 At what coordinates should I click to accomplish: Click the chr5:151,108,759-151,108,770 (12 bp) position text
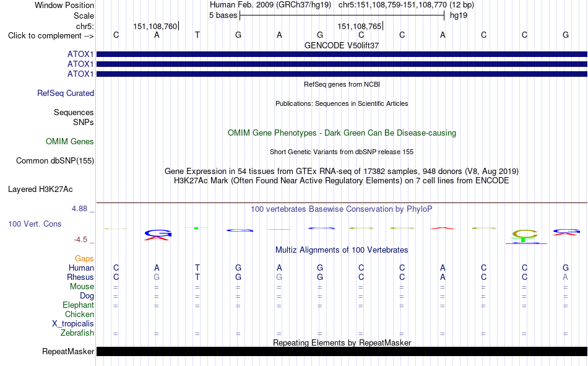tap(406, 5)
